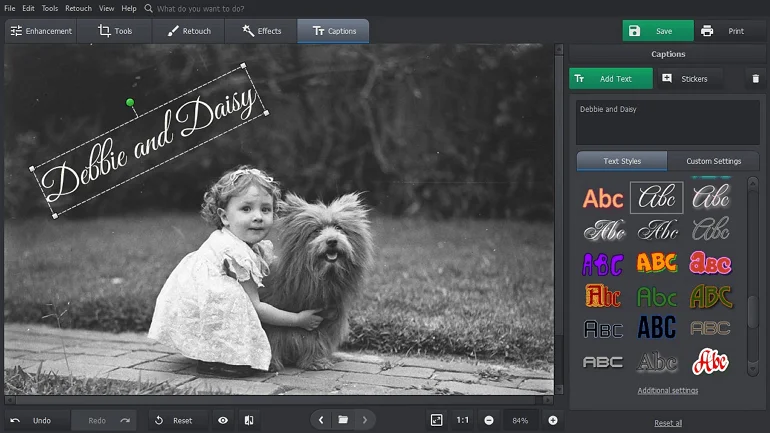Click the Print button

(x=723, y=31)
